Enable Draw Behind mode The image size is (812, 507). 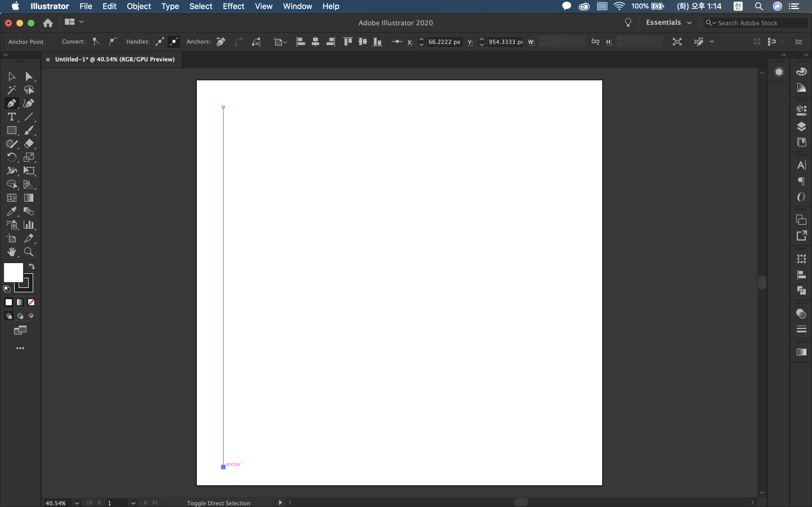coord(20,316)
